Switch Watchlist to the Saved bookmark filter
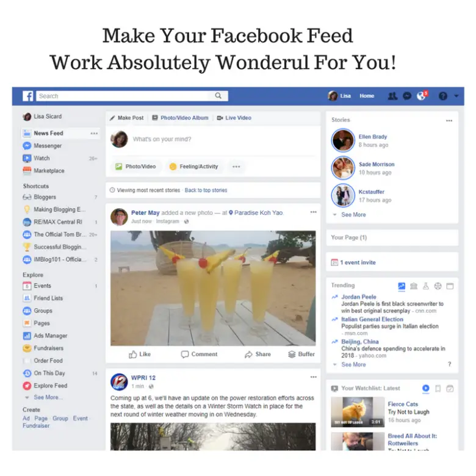 coord(438,388)
